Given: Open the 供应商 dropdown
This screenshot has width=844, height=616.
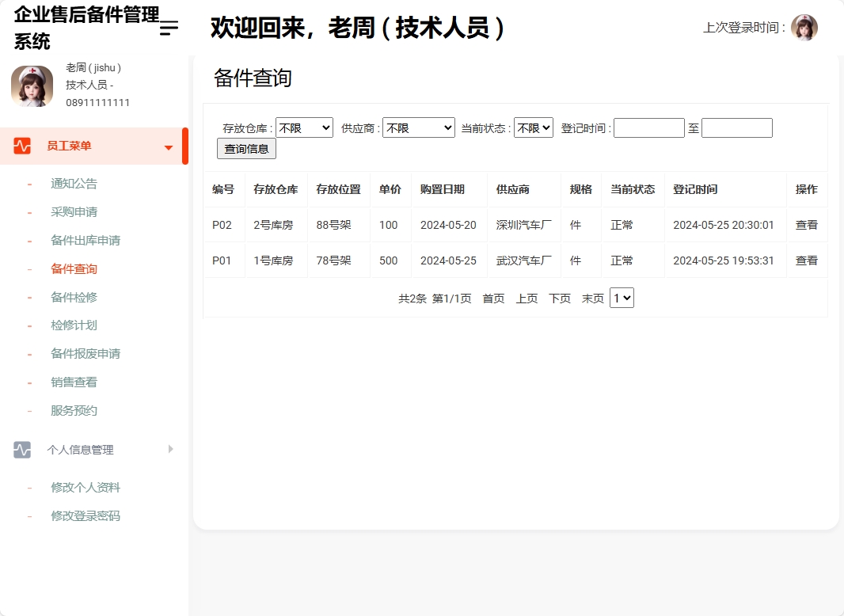Looking at the screenshot, I should [419, 127].
